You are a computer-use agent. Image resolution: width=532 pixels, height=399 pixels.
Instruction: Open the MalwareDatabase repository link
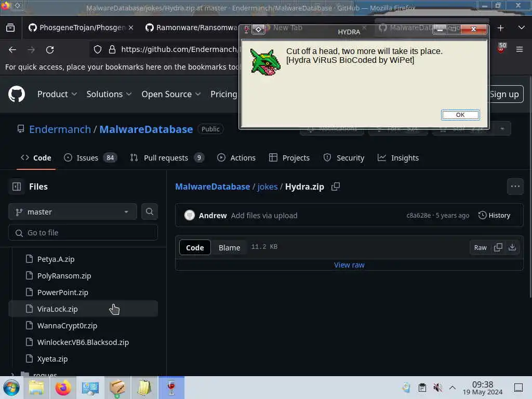146,129
